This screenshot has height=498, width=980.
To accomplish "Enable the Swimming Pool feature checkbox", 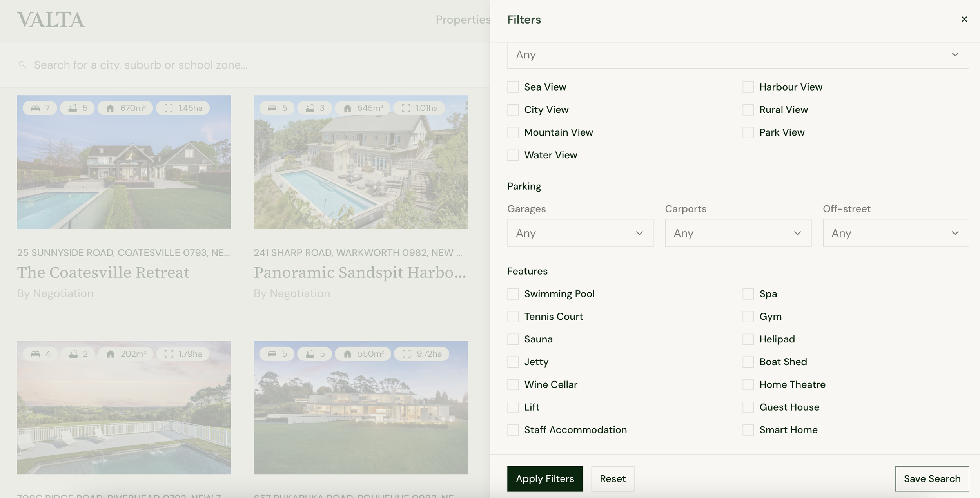I will click(513, 294).
